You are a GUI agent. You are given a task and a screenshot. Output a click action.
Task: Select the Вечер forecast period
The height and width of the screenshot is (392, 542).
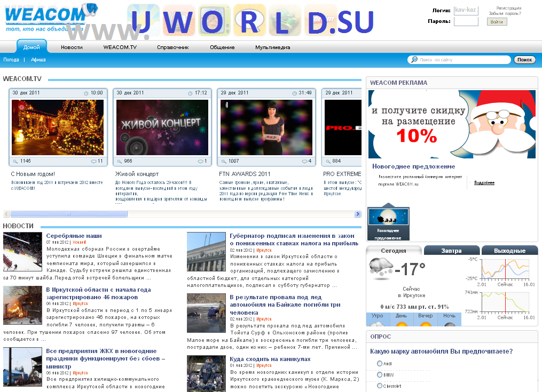click(x=425, y=319)
